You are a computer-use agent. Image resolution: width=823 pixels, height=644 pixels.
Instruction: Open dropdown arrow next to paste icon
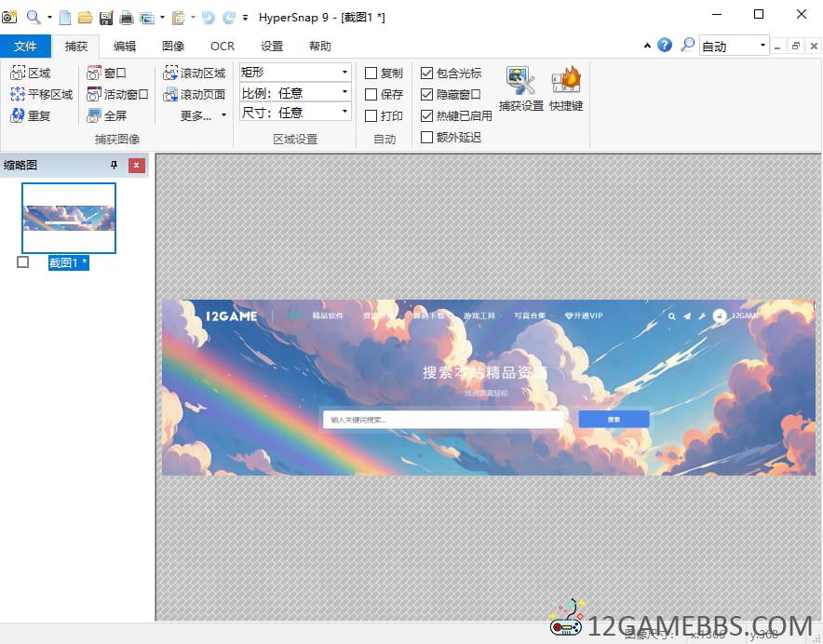pyautogui.click(x=193, y=18)
